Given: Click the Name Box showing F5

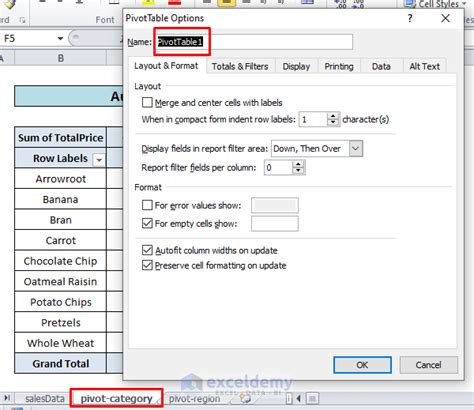Looking at the screenshot, I should (28, 39).
